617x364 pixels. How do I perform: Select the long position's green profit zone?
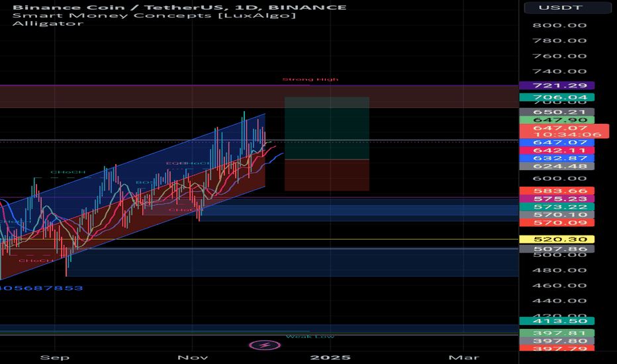point(326,128)
